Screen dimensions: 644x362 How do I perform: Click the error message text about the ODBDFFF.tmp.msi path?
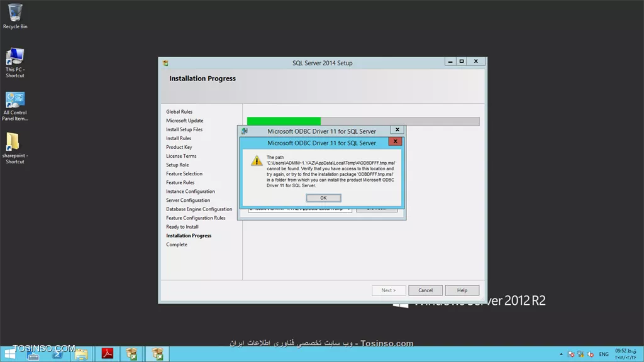click(331, 171)
